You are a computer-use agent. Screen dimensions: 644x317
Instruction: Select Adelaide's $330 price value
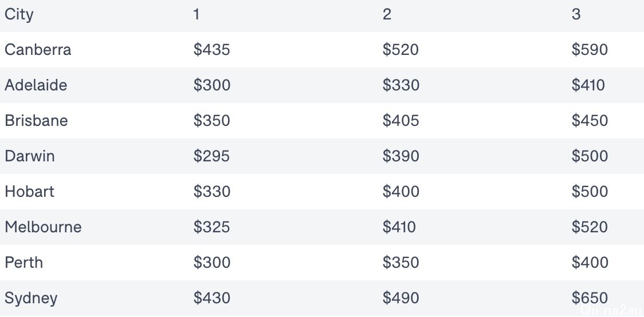coord(401,85)
